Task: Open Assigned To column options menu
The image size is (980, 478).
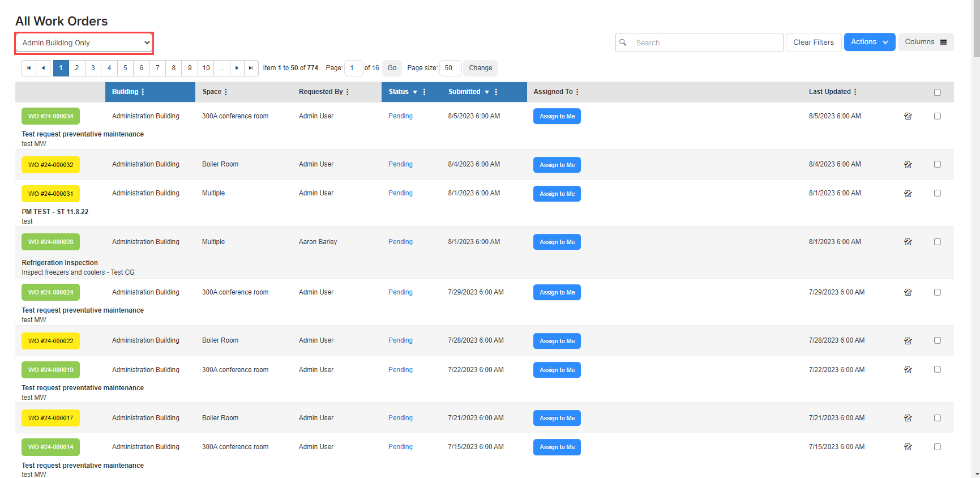Action: point(577,92)
